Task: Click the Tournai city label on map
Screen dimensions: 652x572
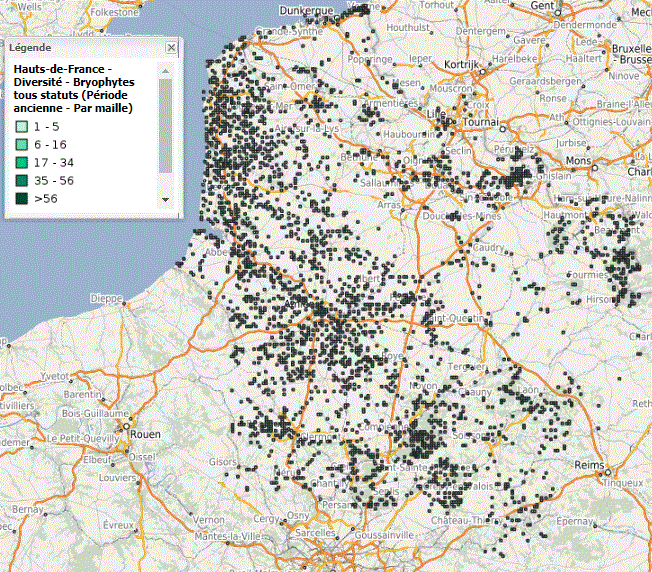Action: click(480, 122)
